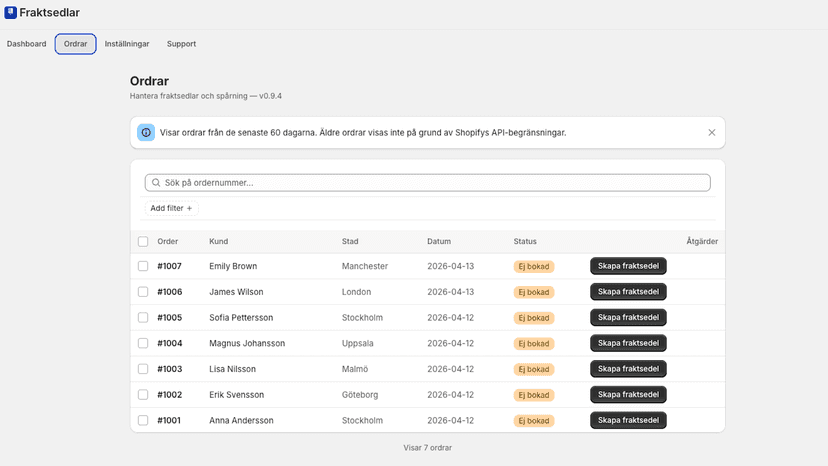
Task: Click the city Uppsala
Action: tap(357, 343)
